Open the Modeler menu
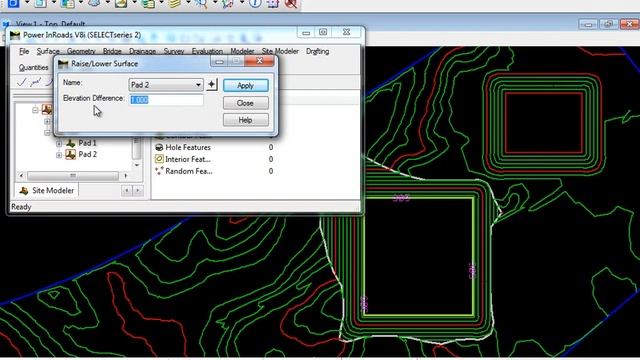Screen dimensions: 640x360 [242, 51]
